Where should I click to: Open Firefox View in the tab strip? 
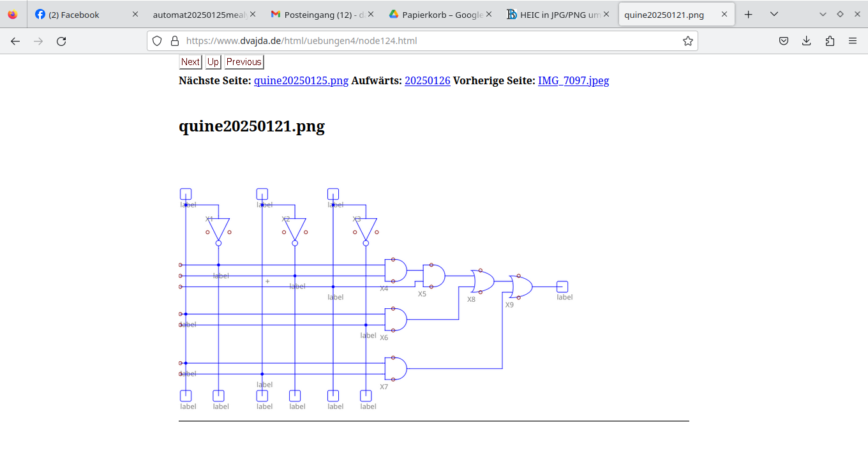click(x=13, y=14)
